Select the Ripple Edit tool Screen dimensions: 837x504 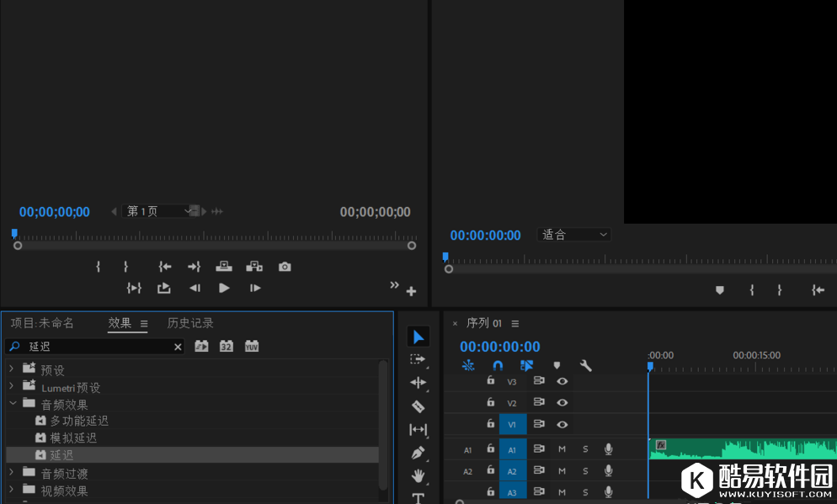pyautogui.click(x=418, y=383)
